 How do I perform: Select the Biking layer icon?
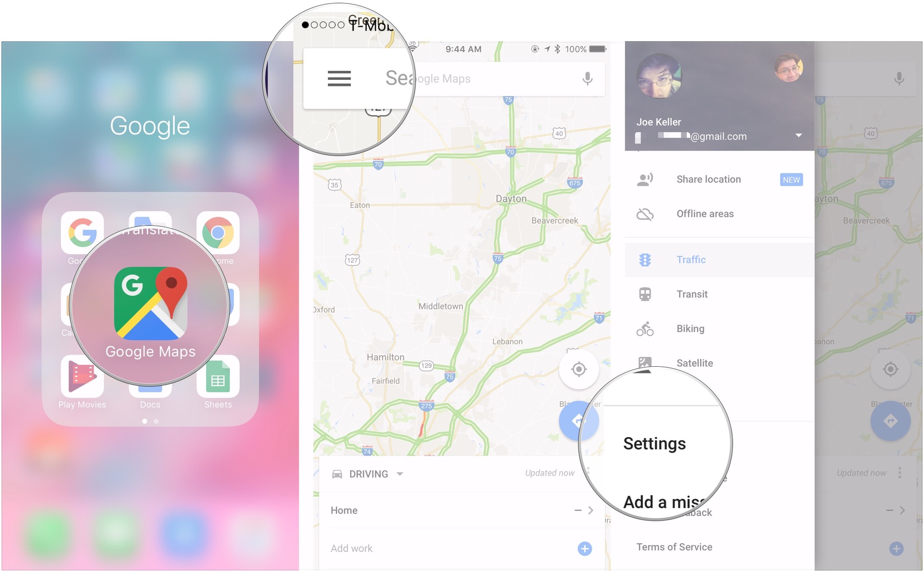pyautogui.click(x=646, y=328)
